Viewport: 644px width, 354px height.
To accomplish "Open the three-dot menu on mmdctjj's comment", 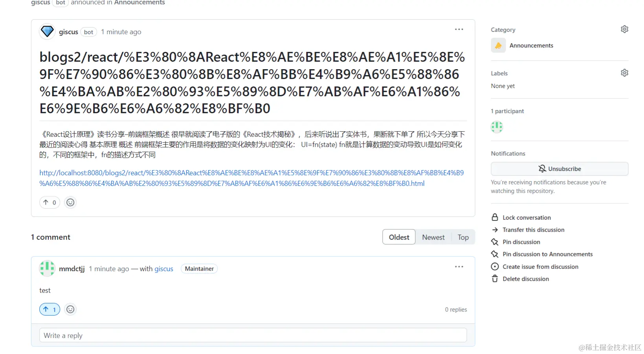I will tap(459, 267).
